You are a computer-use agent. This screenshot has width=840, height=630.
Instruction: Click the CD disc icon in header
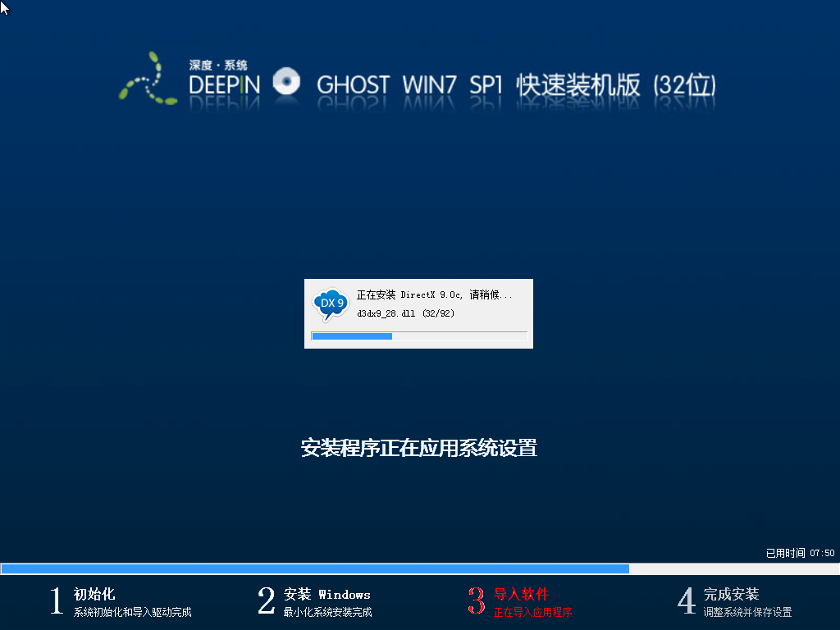click(x=286, y=81)
